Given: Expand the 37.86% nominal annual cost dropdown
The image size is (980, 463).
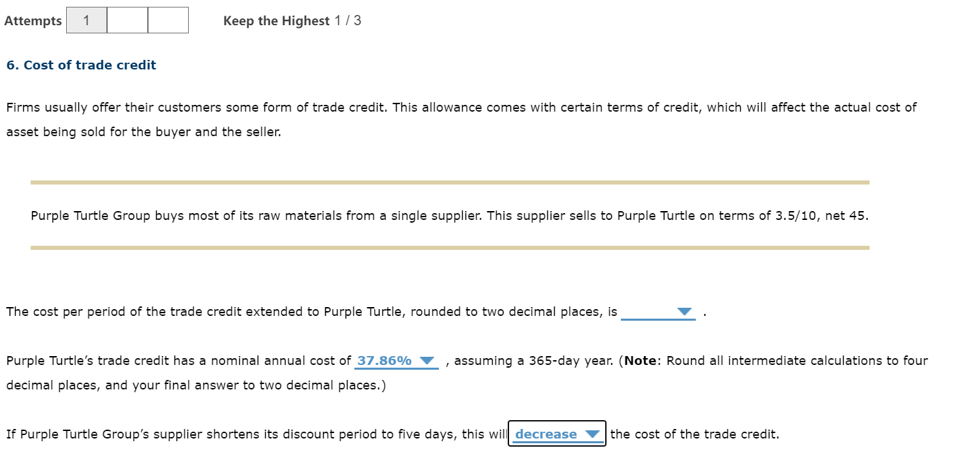Looking at the screenshot, I should (x=395, y=360).
